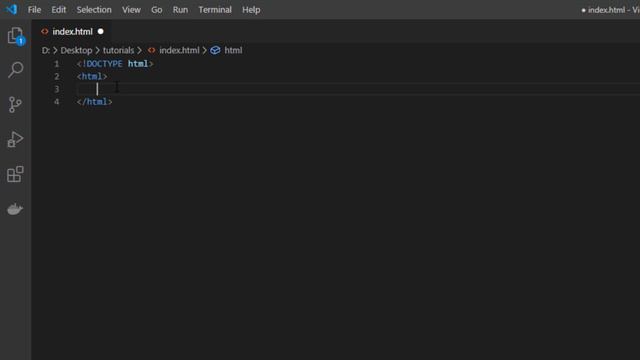Click line number 2 in the gutter
Viewport: 640px width, 360px height.
56,77
